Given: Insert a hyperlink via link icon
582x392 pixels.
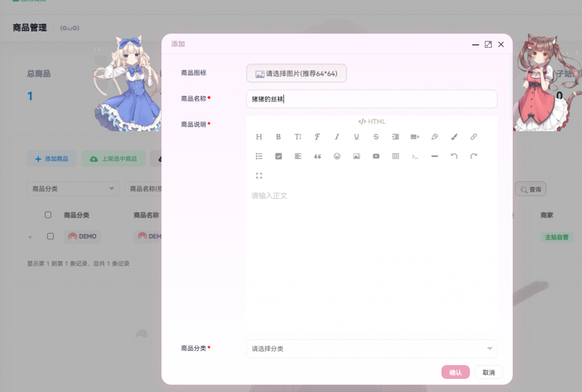Looking at the screenshot, I should (x=473, y=137).
